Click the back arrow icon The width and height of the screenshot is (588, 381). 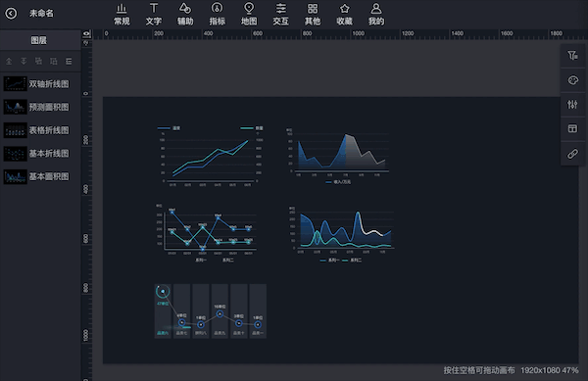pos(11,14)
